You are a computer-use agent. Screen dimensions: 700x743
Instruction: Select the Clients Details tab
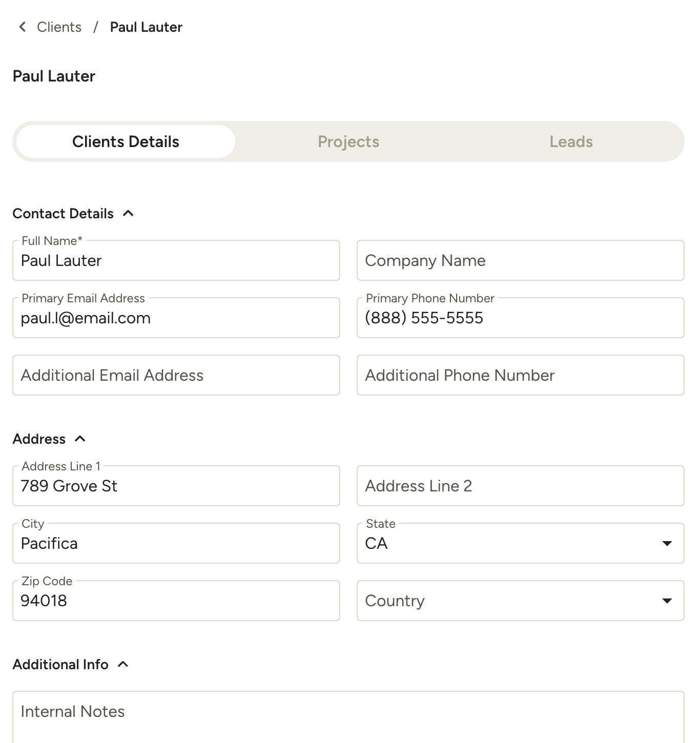tap(126, 141)
